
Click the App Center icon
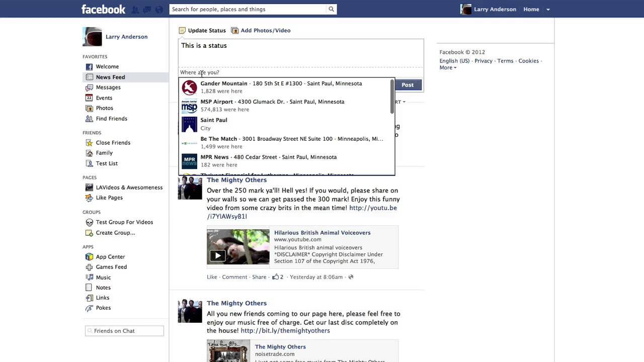tap(89, 257)
